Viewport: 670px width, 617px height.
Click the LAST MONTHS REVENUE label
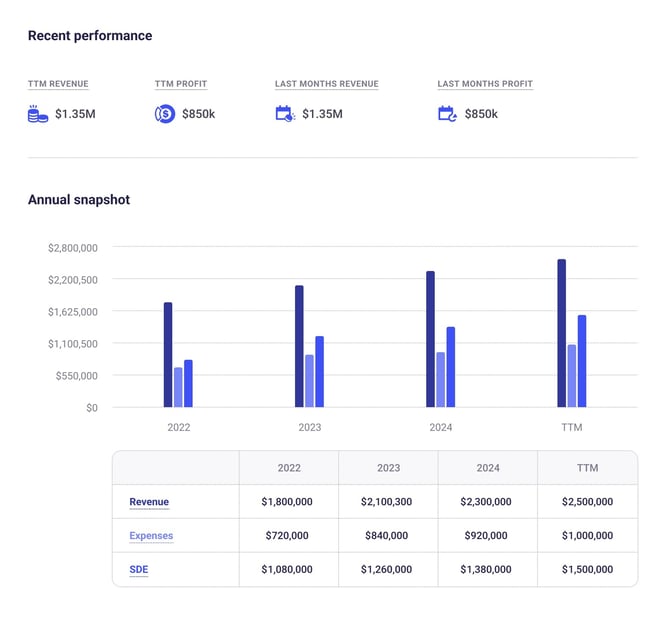click(326, 84)
